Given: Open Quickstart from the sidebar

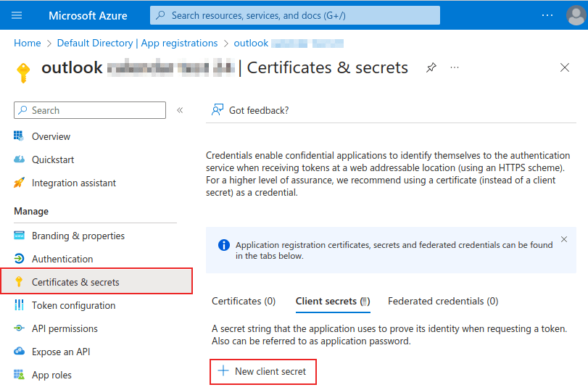Looking at the screenshot, I should tap(53, 159).
